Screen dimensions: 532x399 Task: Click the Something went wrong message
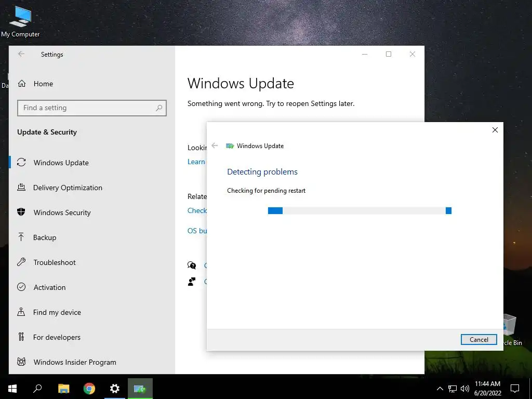[271, 103]
